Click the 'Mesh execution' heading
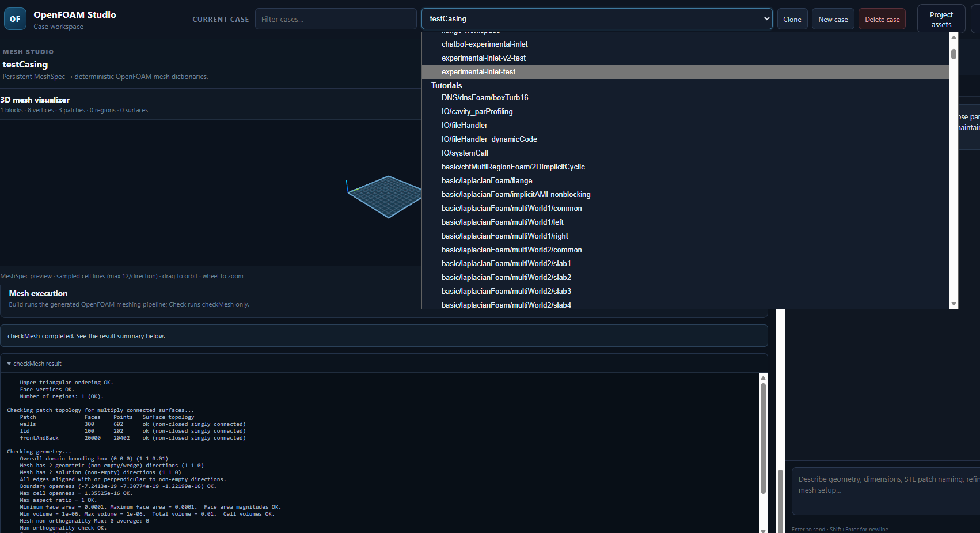Viewport: 980px width, 533px height. (38, 293)
